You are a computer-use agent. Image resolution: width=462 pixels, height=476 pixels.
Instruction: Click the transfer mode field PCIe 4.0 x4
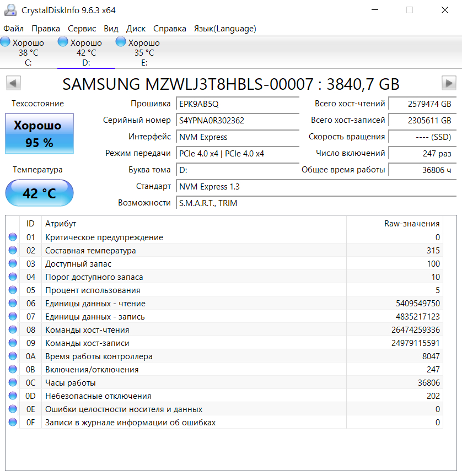(x=238, y=154)
